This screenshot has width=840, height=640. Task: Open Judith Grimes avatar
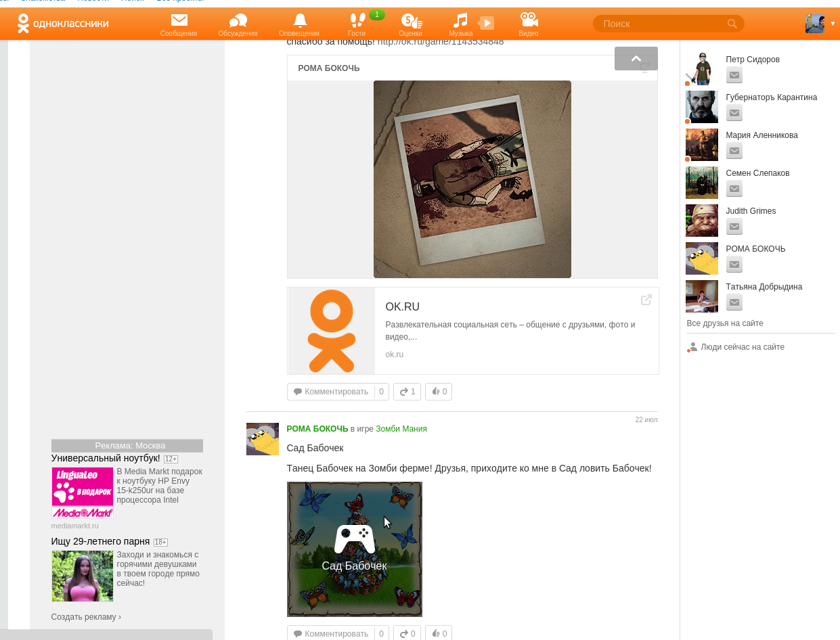pyautogui.click(x=702, y=221)
